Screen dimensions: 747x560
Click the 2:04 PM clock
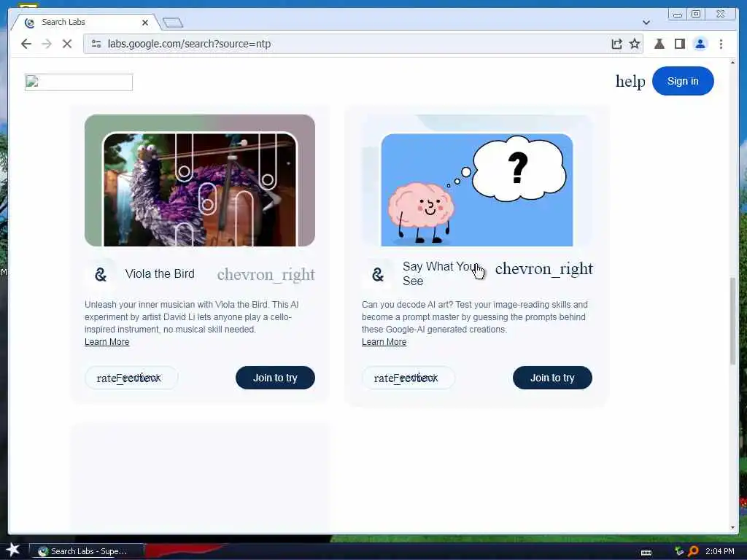pos(719,551)
